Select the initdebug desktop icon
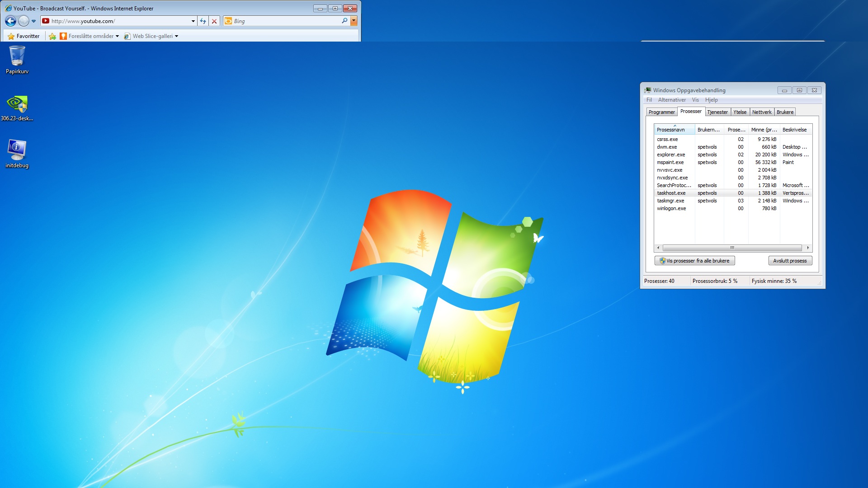The width and height of the screenshot is (868, 488). (x=17, y=154)
